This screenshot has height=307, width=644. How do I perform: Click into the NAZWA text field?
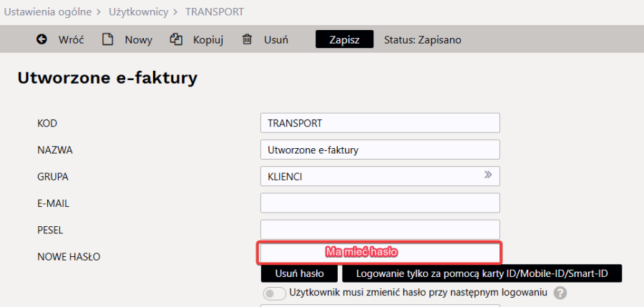click(379, 150)
